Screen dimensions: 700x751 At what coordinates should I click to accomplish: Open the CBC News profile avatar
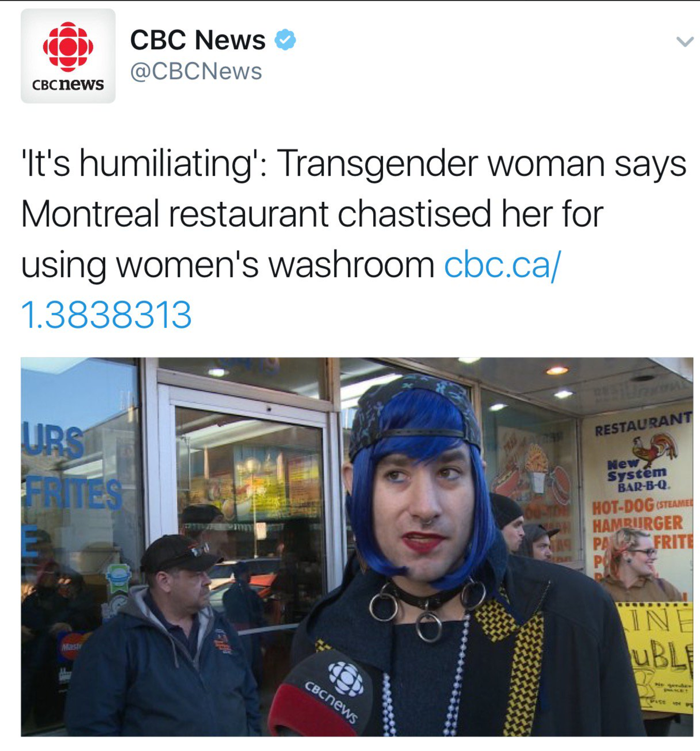coord(68,56)
